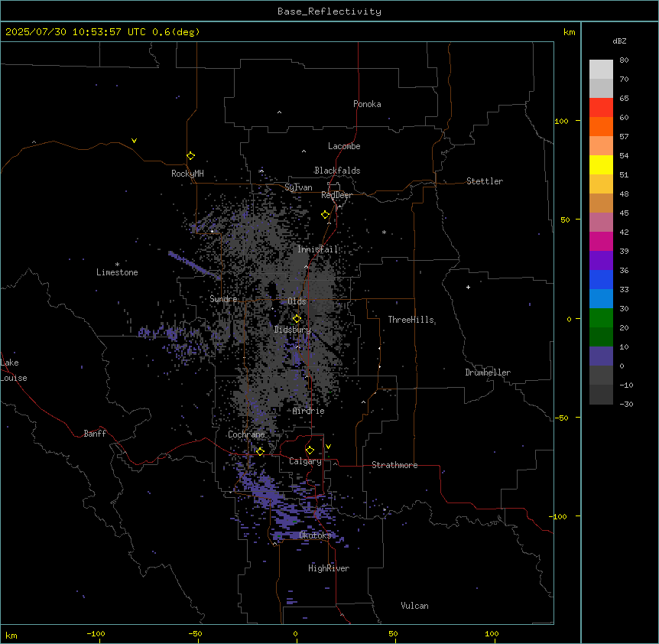
Task: Click the RockyMH city label
Action: (x=187, y=174)
